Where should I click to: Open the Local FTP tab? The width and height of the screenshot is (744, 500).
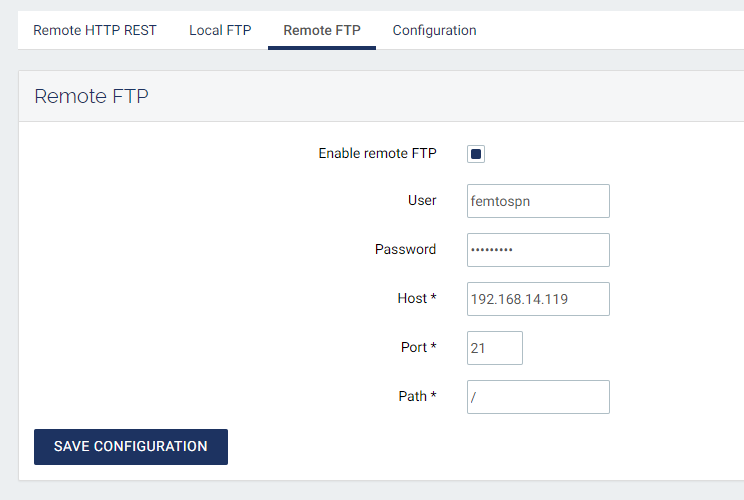pos(220,30)
